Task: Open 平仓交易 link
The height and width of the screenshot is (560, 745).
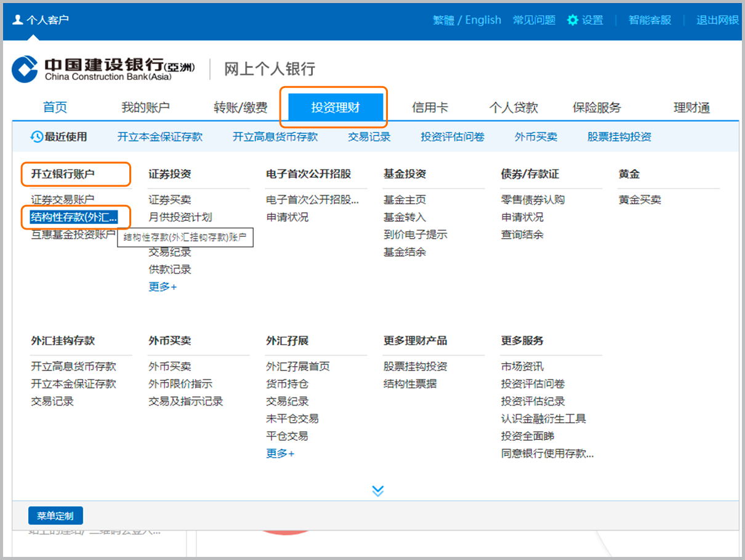Action: click(288, 436)
